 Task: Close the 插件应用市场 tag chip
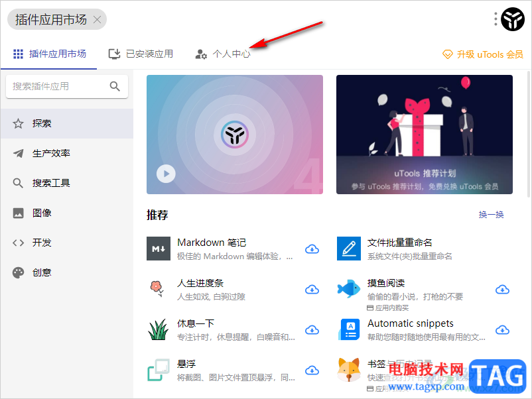click(97, 20)
